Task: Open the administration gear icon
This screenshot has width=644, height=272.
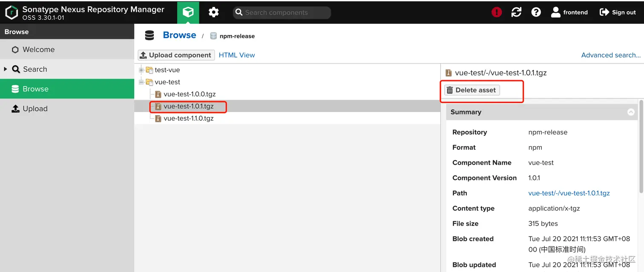Action: click(213, 12)
